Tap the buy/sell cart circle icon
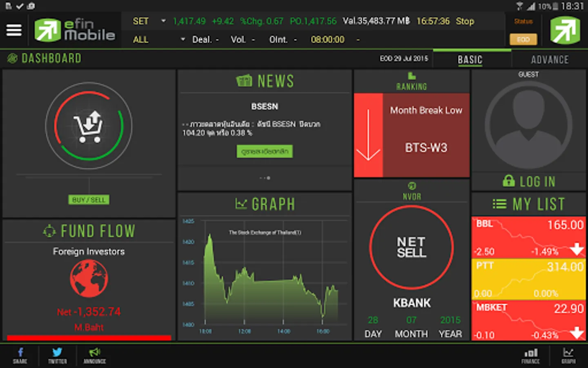The image size is (588, 368). (x=89, y=126)
